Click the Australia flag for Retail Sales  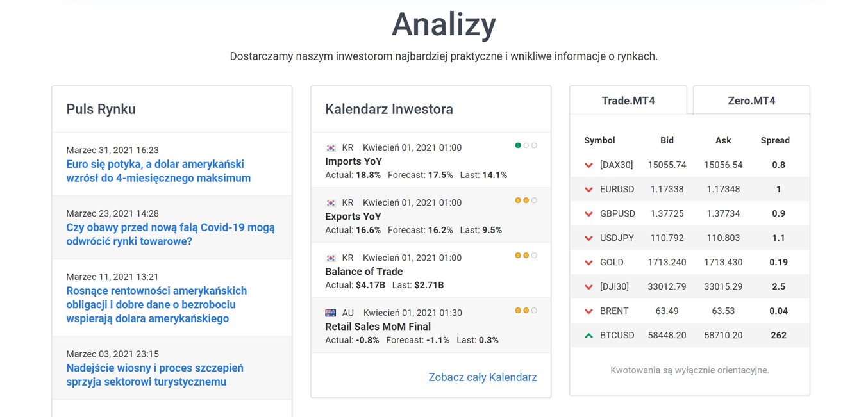pos(331,313)
